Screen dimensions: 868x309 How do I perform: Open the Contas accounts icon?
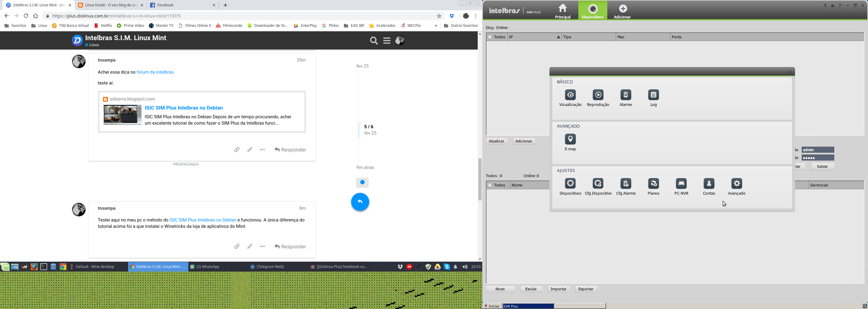pos(709,184)
